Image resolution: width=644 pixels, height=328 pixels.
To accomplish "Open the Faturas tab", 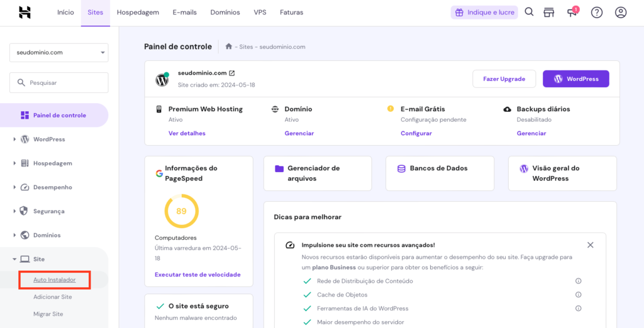I will (x=292, y=13).
